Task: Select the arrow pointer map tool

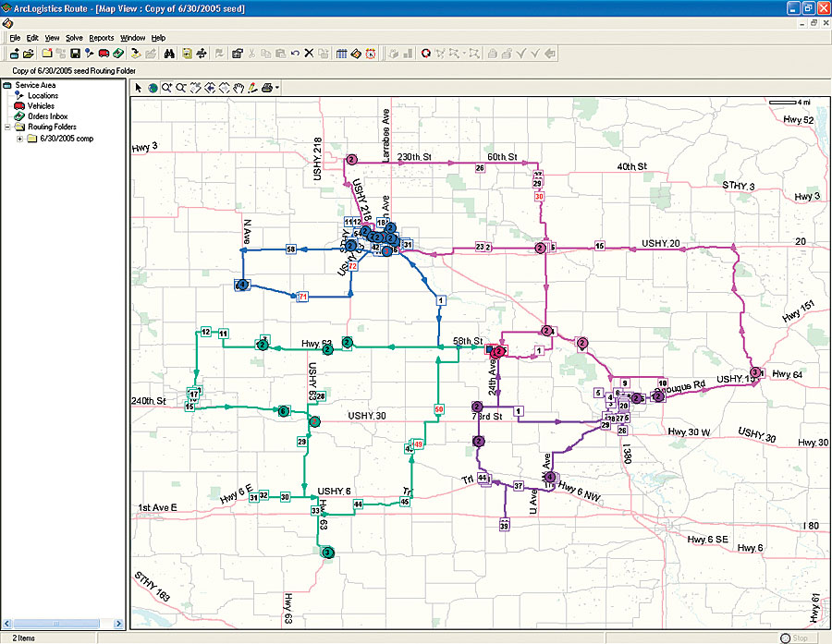Action: coord(138,88)
